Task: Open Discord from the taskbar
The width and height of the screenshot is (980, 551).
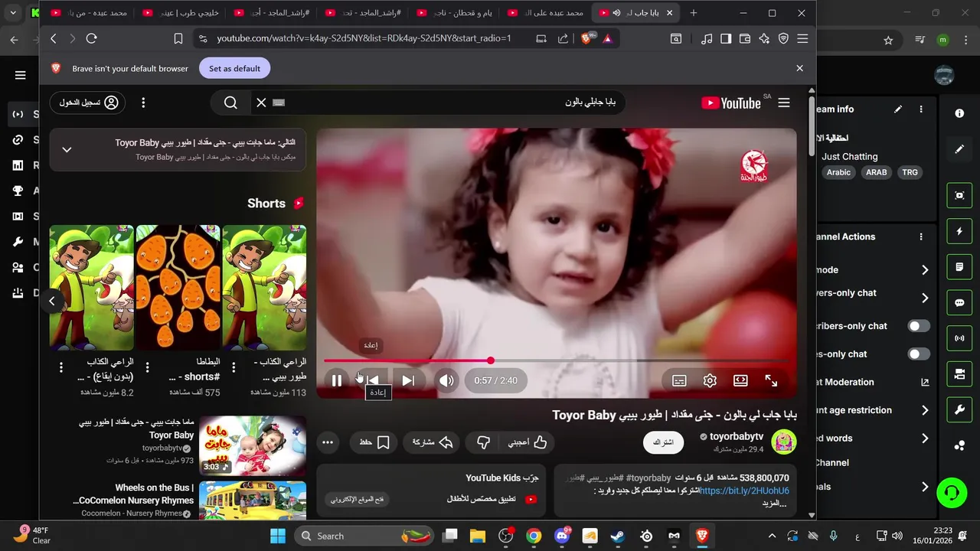Action: point(562,536)
